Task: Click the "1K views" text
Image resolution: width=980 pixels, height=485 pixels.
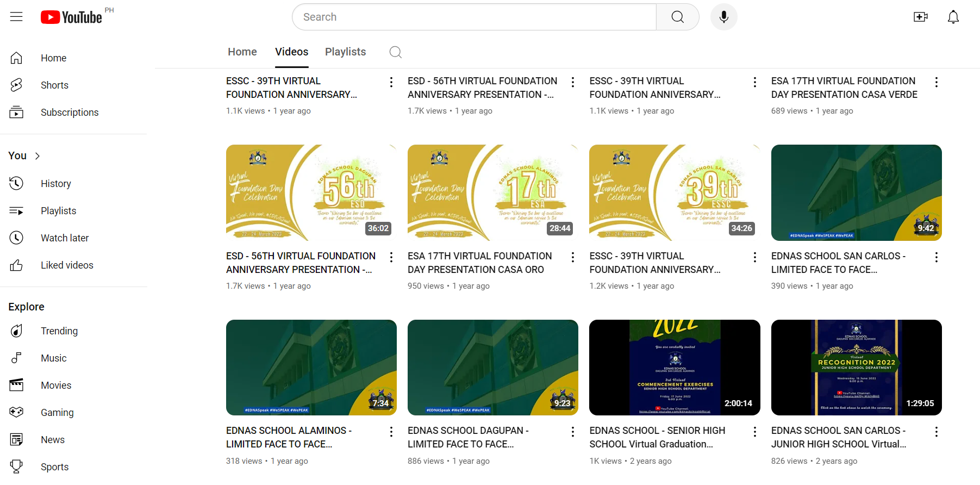Action: (x=606, y=461)
